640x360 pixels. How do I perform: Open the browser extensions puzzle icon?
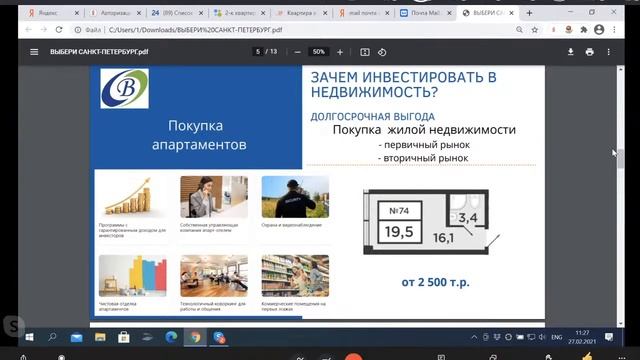tap(584, 29)
